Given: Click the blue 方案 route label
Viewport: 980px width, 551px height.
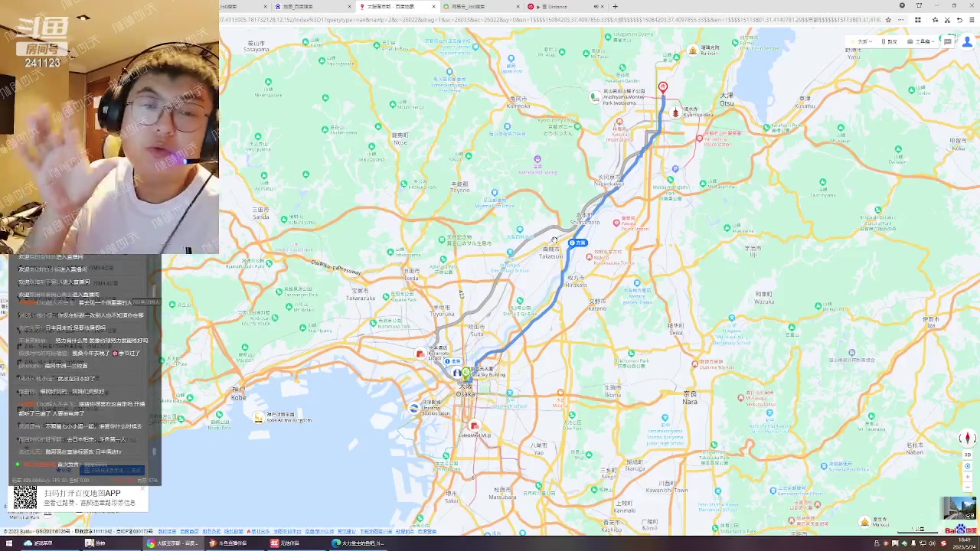Looking at the screenshot, I should pyautogui.click(x=578, y=243).
